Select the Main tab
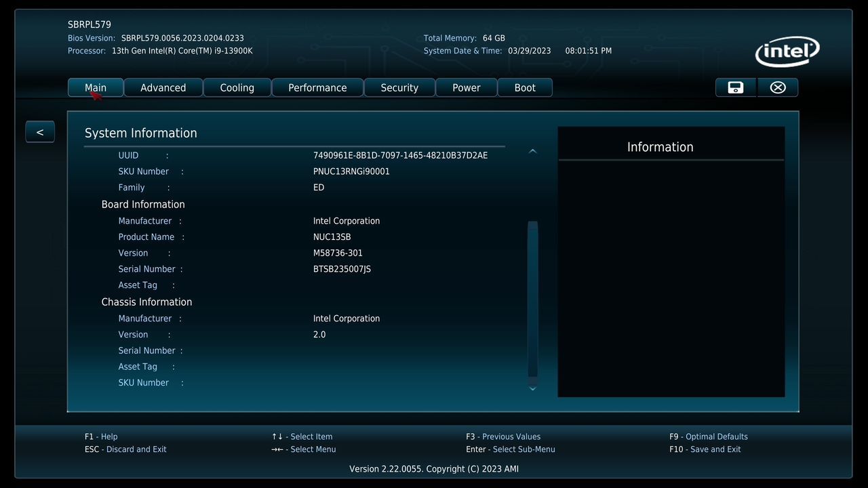Viewport: 868px width, 488px height. click(95, 87)
